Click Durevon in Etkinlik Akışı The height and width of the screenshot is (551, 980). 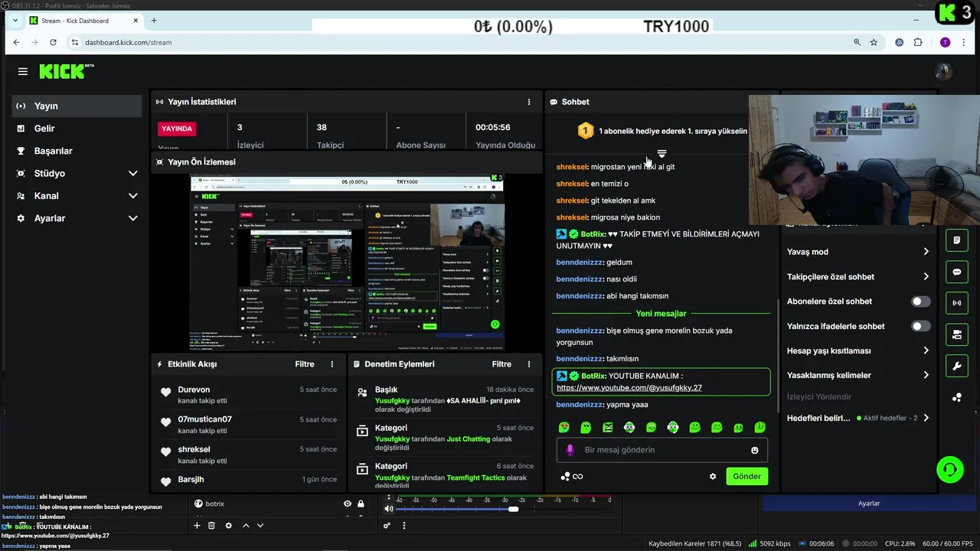pos(194,390)
